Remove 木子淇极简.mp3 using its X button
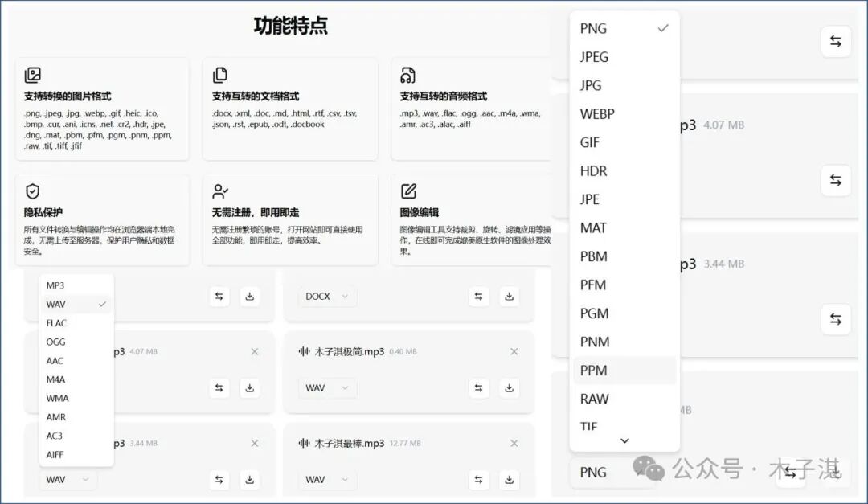The height and width of the screenshot is (504, 868). tap(514, 351)
